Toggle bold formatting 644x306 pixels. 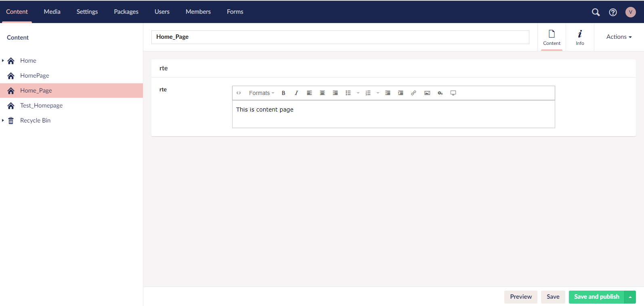coord(283,93)
